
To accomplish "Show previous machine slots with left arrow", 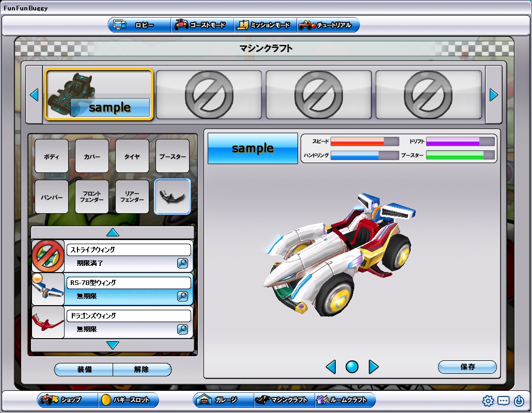I will [34, 94].
